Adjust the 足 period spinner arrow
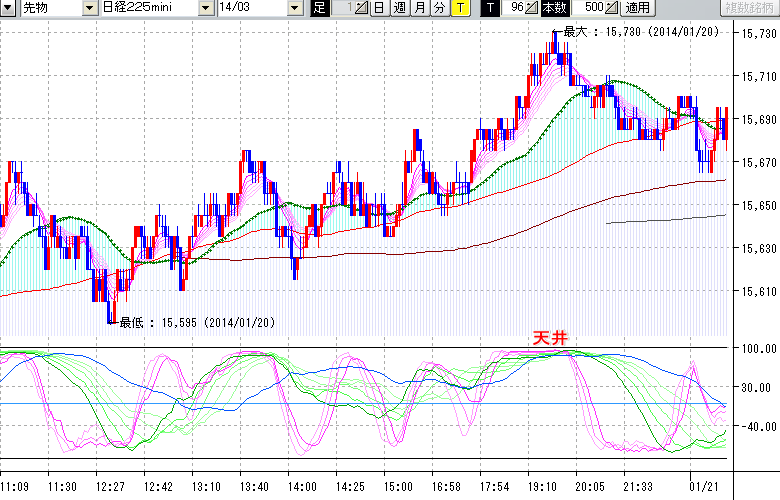The height and width of the screenshot is (500, 780). coord(362,8)
